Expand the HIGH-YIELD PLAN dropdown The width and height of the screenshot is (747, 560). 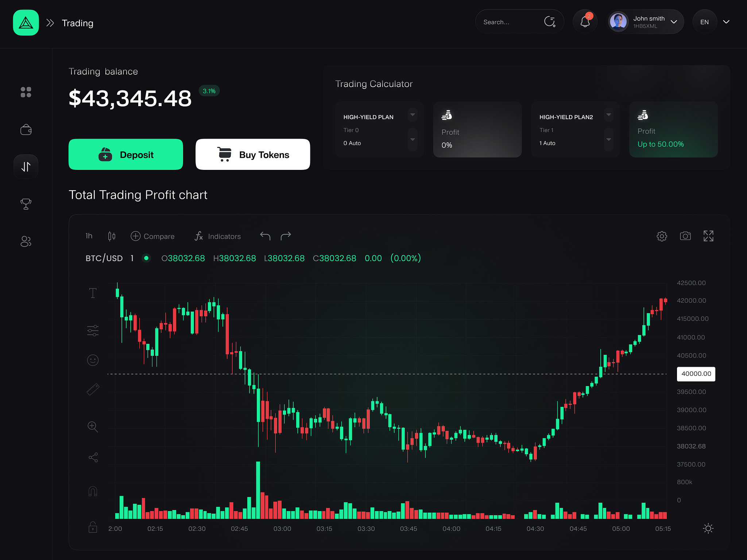[412, 115]
